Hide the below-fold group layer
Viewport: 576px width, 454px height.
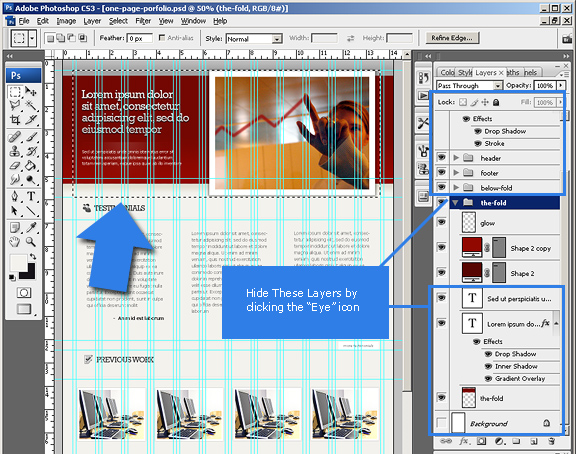point(441,187)
